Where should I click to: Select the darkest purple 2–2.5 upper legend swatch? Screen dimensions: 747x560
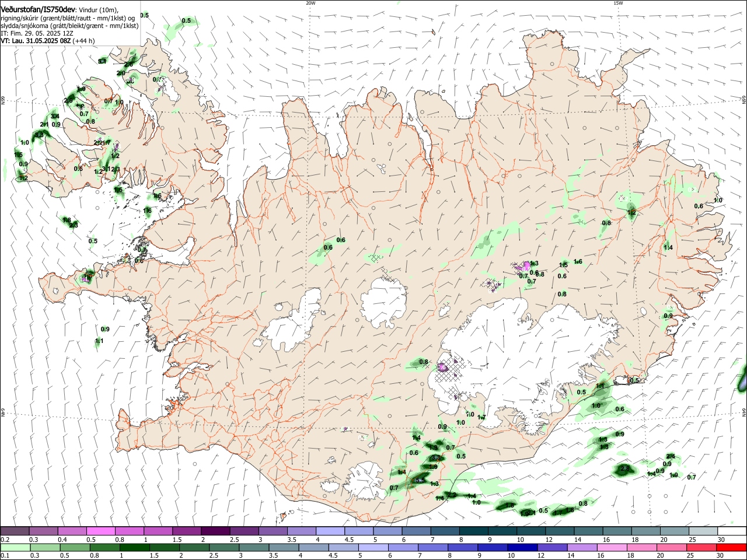[x=215, y=531]
